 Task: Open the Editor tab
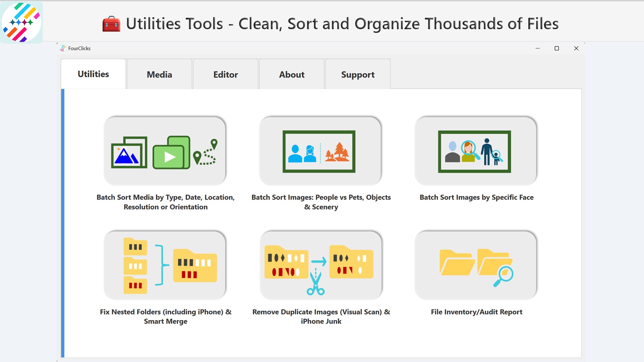[x=225, y=74]
